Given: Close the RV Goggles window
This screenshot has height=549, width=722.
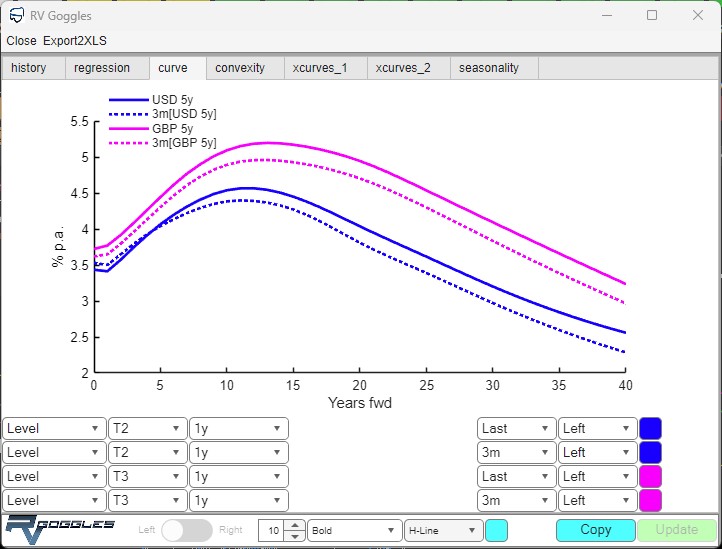Looking at the screenshot, I should point(698,15).
